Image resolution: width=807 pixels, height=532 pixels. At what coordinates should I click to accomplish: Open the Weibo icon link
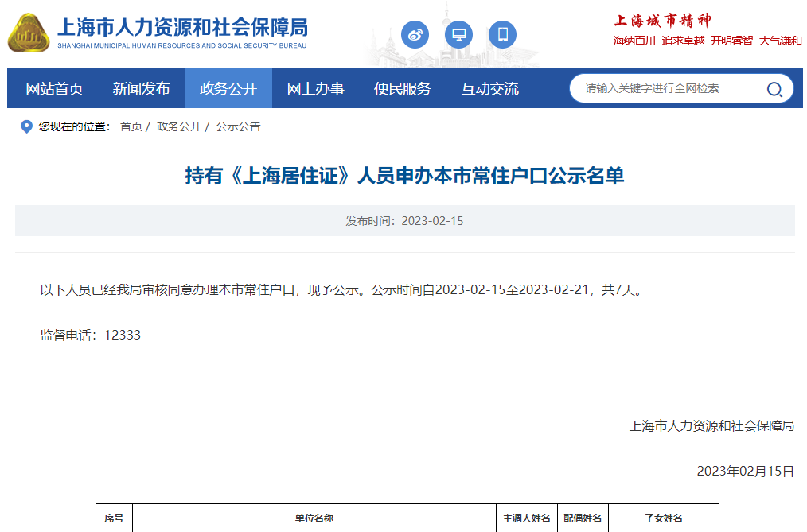click(x=415, y=34)
